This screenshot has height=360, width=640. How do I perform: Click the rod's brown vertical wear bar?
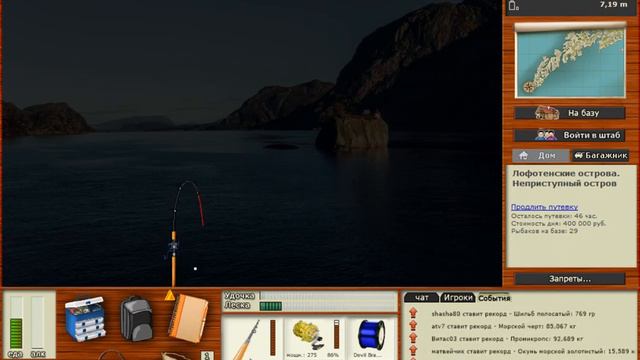click(x=273, y=338)
